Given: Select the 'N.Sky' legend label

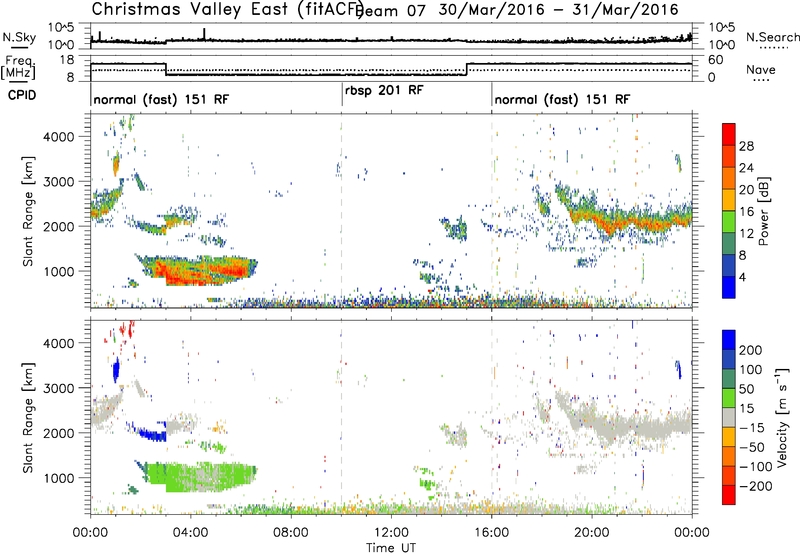Looking at the screenshot, I should 19,37.
